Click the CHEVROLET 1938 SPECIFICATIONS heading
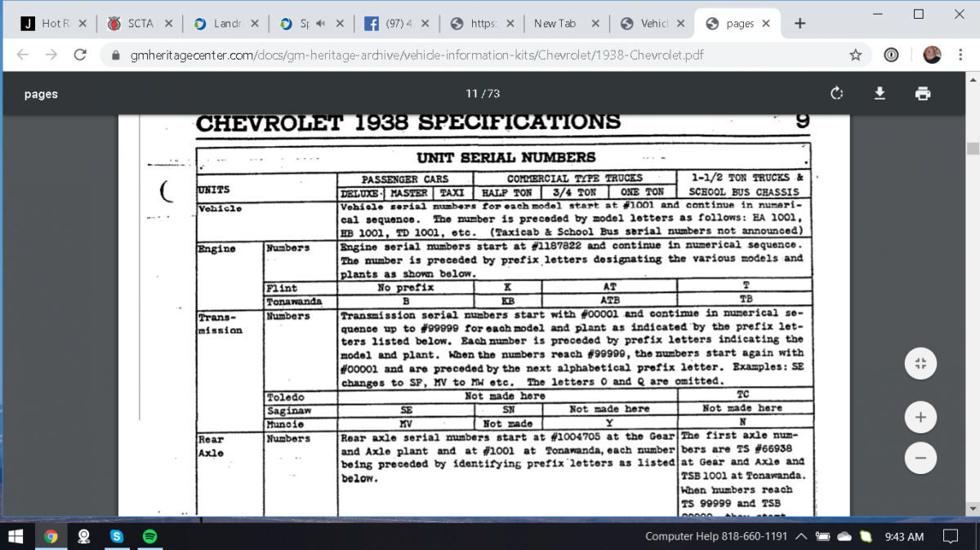980x550 pixels. (x=408, y=122)
